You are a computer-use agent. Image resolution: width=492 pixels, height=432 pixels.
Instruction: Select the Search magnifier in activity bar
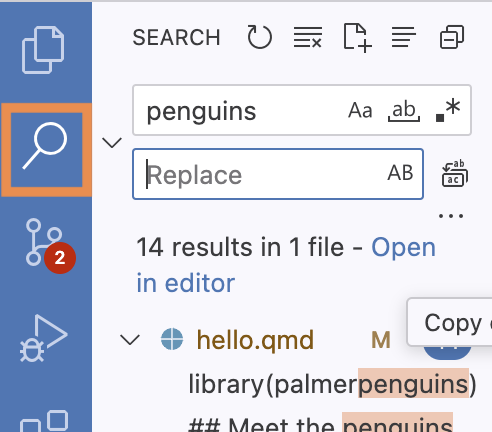[46, 147]
